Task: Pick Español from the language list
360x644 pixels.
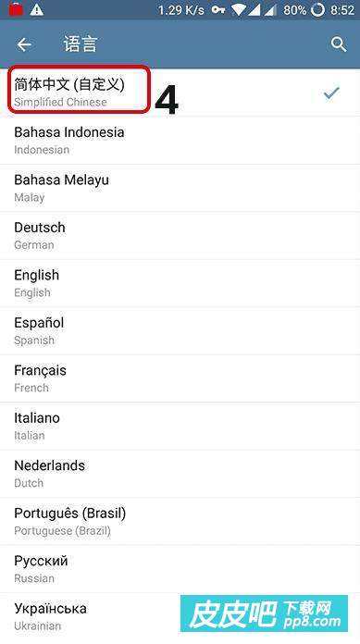Action: point(180,331)
